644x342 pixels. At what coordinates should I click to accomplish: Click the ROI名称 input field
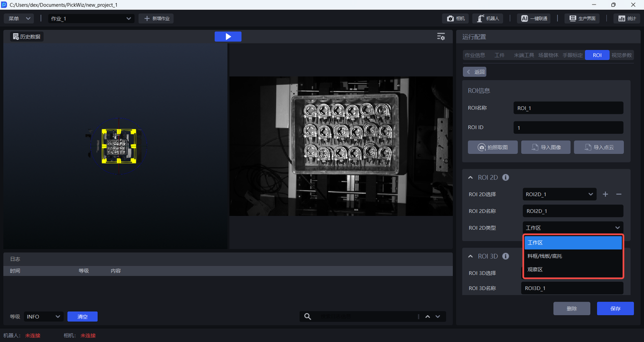568,108
